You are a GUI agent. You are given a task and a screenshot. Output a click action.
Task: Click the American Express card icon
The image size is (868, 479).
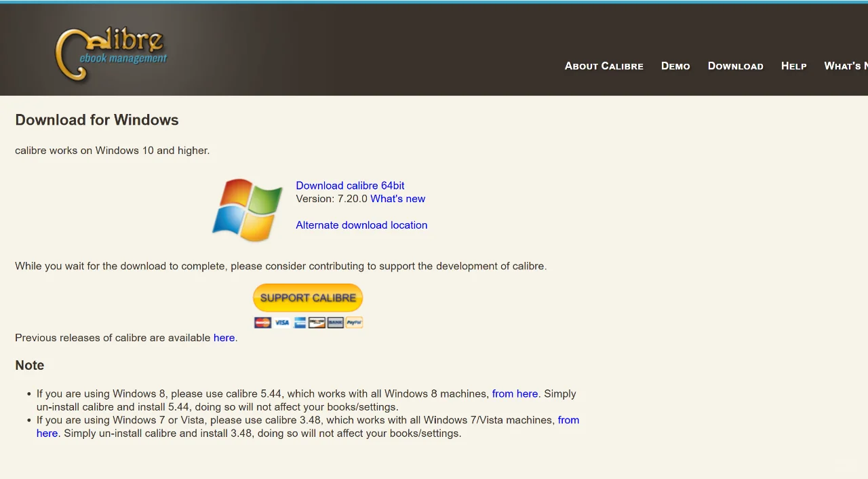tap(300, 323)
